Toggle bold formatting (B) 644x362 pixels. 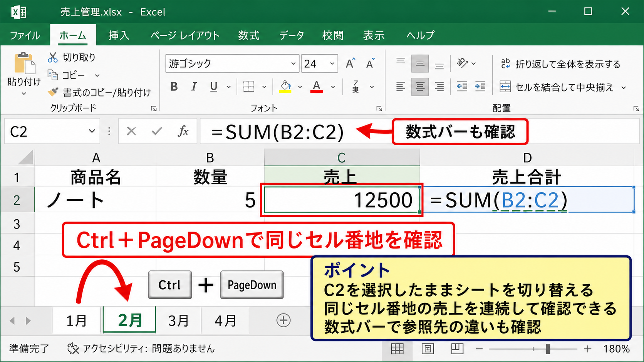[174, 87]
